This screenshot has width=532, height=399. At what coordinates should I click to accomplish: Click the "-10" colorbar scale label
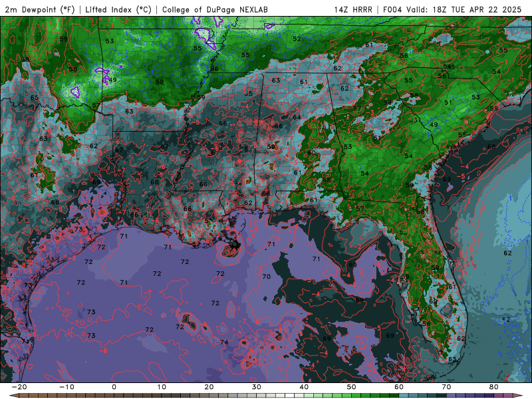pyautogui.click(x=66, y=387)
